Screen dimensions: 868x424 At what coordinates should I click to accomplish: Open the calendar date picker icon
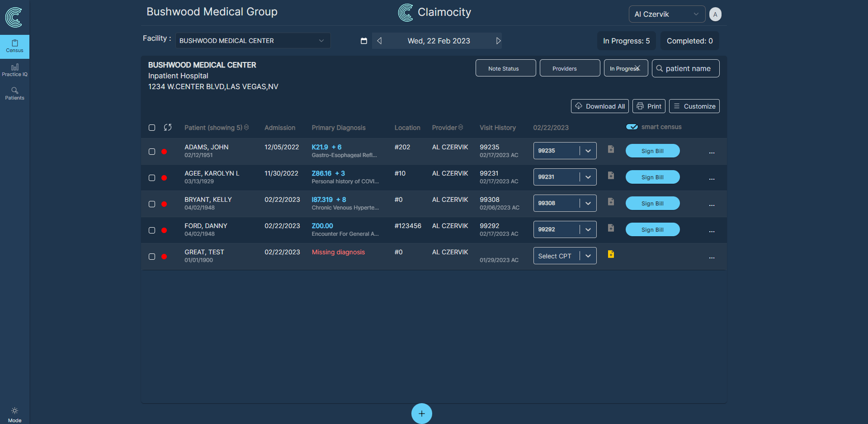tap(364, 41)
